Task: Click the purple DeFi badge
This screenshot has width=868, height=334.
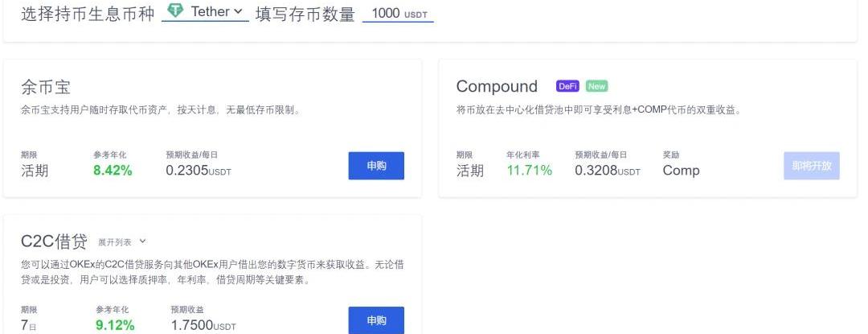Action: point(567,86)
